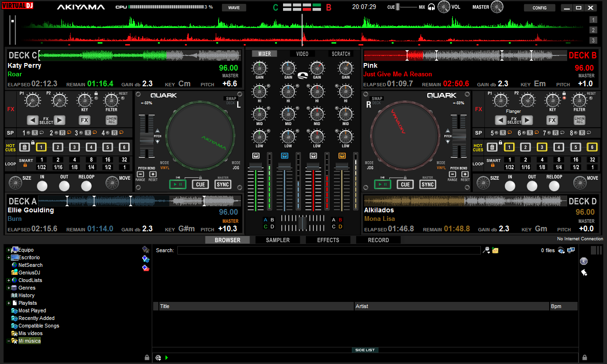607x364 pixels.
Task: Click the crossfader handle
Action: (x=303, y=223)
